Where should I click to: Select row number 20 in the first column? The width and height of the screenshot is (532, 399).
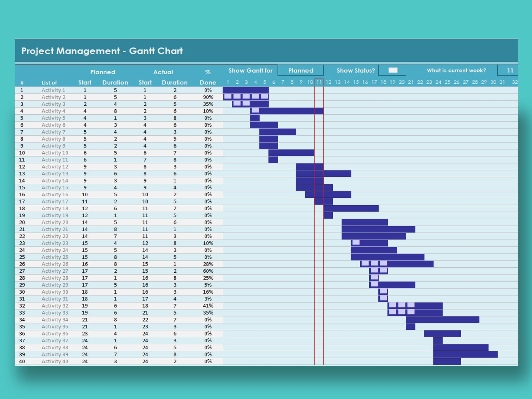22,222
